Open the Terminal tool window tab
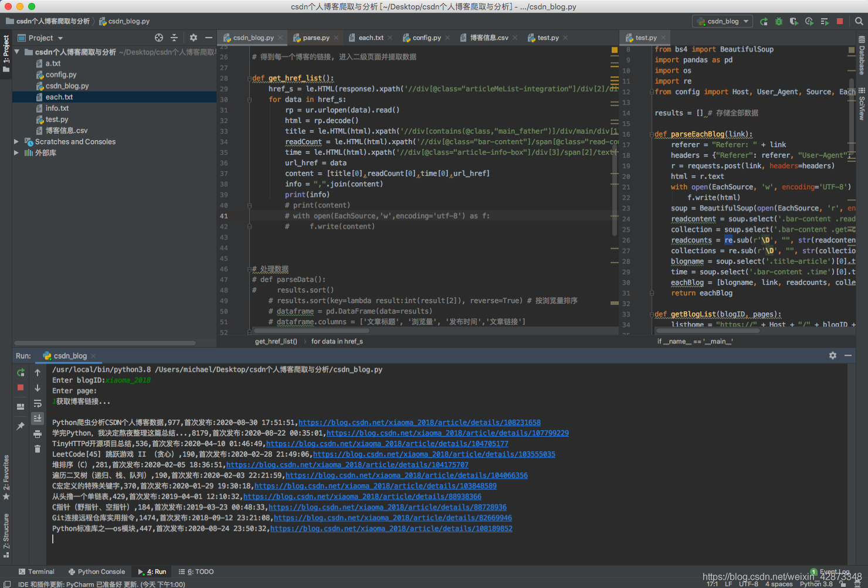This screenshot has width=868, height=588. (36, 572)
